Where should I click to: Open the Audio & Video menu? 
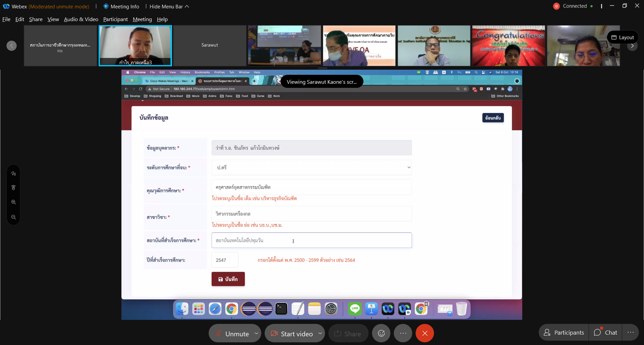(81, 19)
